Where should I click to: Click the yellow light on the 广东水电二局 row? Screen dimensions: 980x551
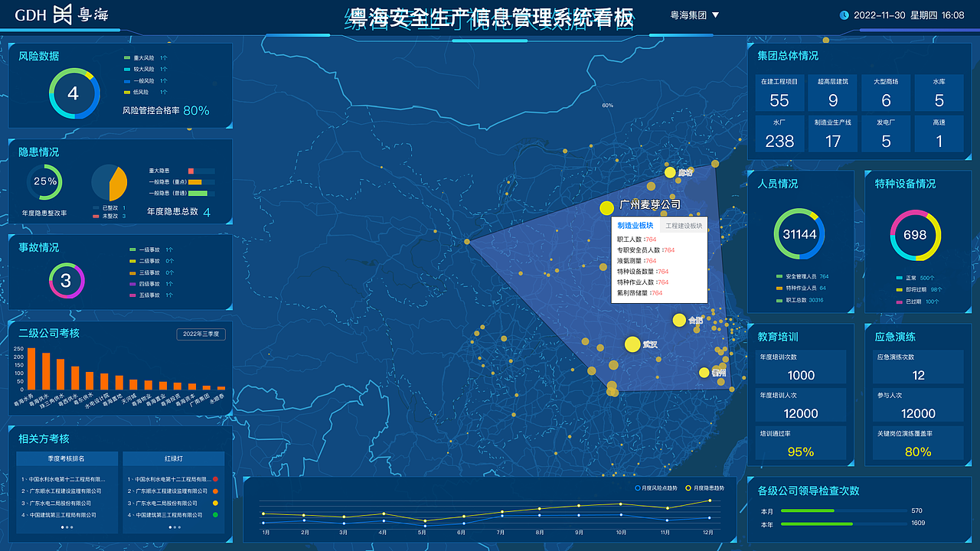216,503
